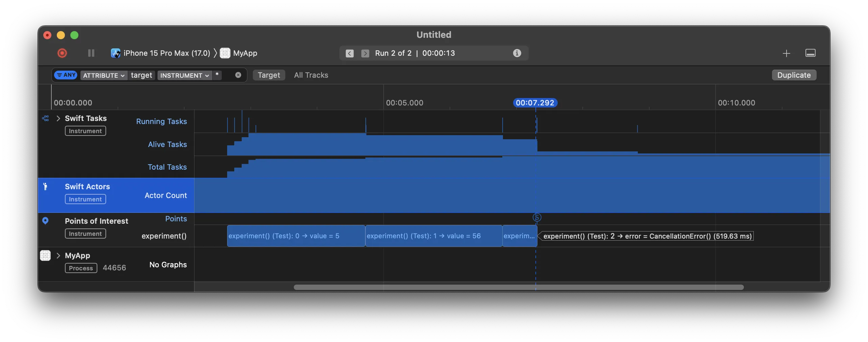Open the run info button
The image size is (868, 342).
point(517,53)
